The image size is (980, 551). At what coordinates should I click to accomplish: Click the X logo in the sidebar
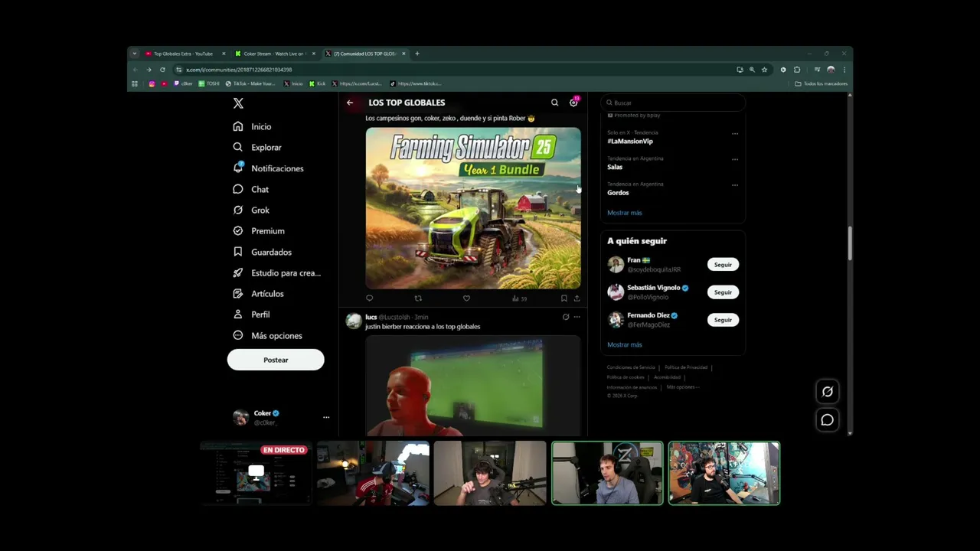point(238,103)
